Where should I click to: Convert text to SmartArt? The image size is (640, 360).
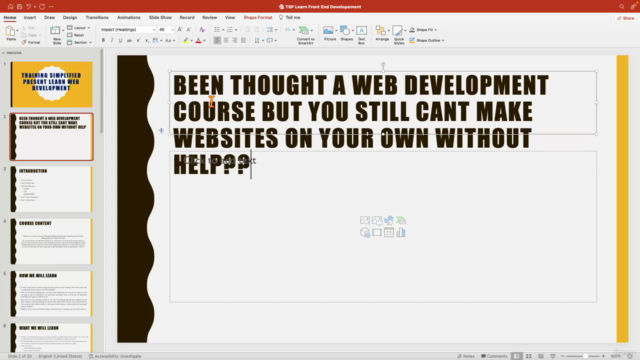305,35
